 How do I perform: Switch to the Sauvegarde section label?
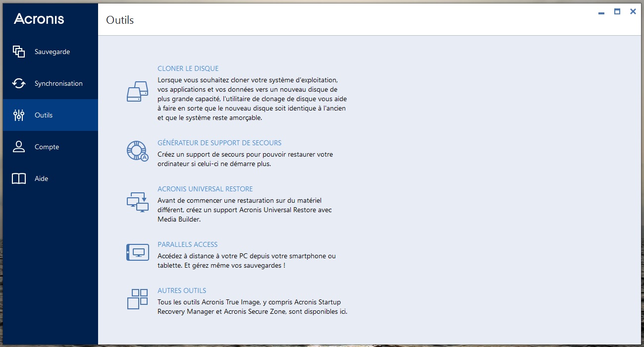tap(52, 52)
